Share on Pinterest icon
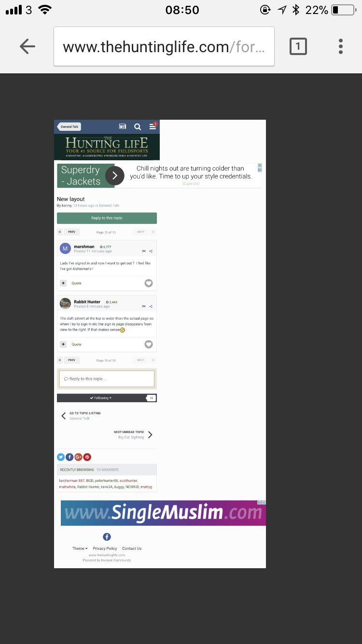 click(87, 457)
